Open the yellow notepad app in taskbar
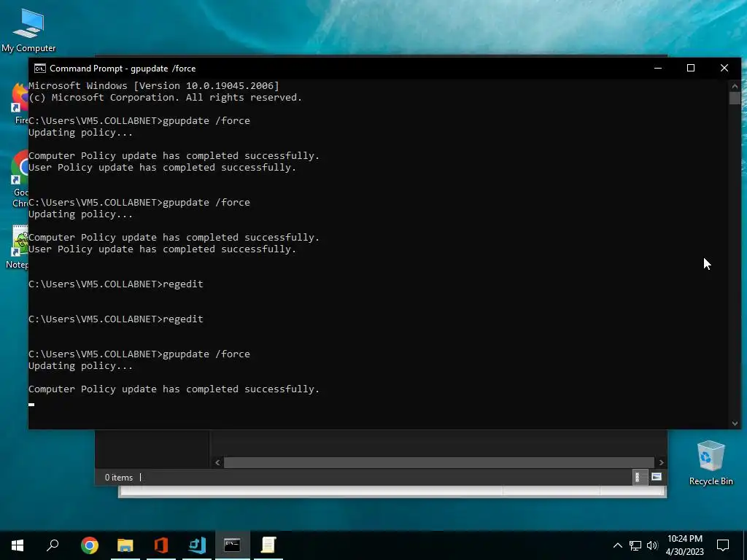 (x=268, y=545)
